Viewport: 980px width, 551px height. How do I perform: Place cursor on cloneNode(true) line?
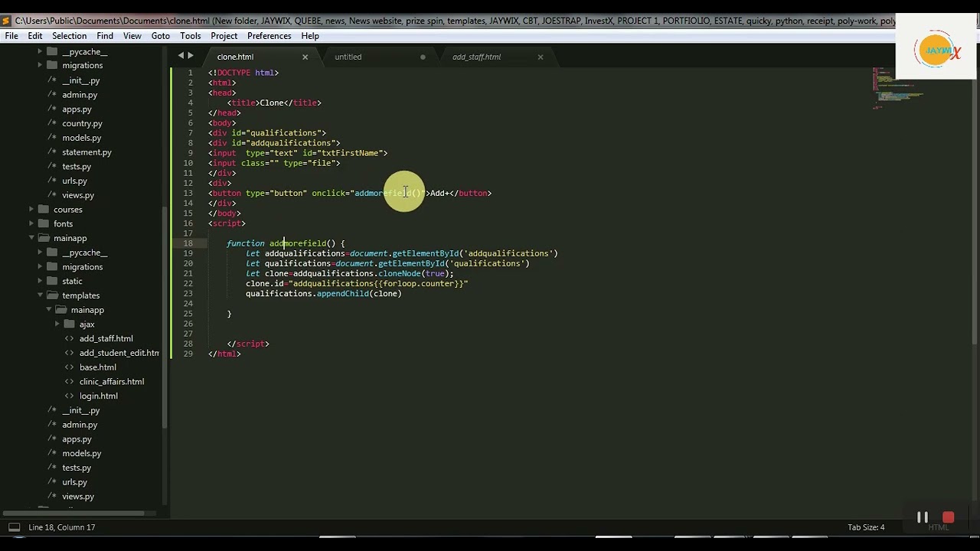[x=349, y=273]
